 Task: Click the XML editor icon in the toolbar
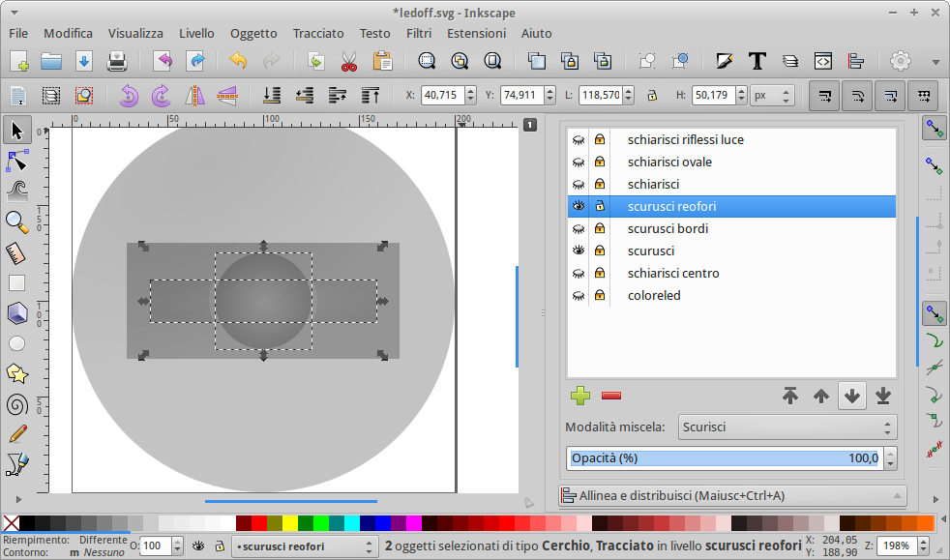tap(823, 60)
